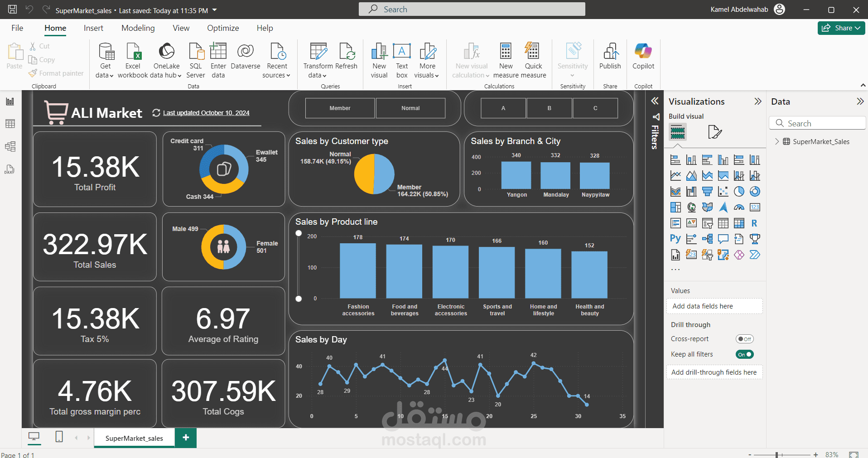This screenshot has width=868, height=458.
Task: Click the Search box in the title bar
Action: (472, 9)
